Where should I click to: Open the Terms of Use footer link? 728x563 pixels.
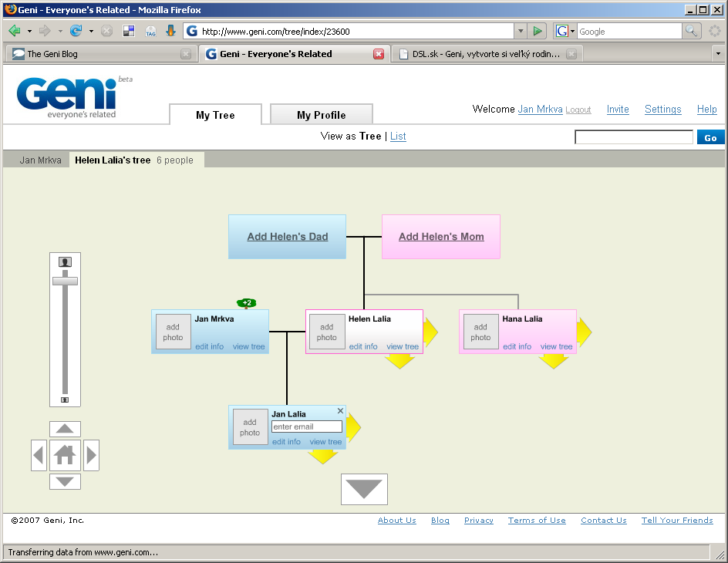coord(537,521)
